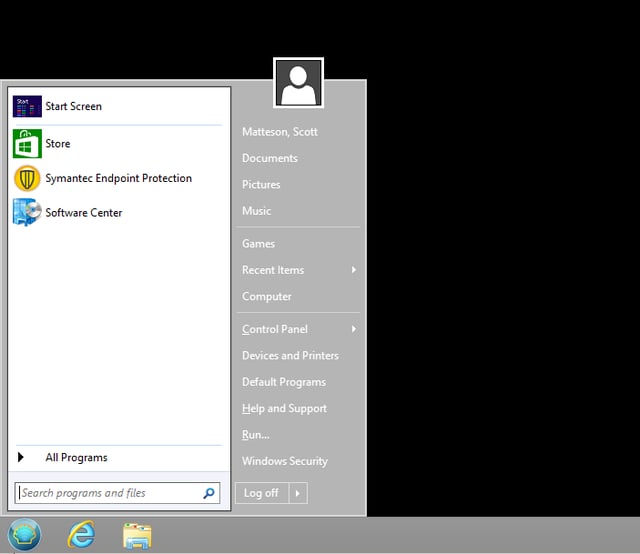Open the Matteson, Scott user folder

click(280, 132)
